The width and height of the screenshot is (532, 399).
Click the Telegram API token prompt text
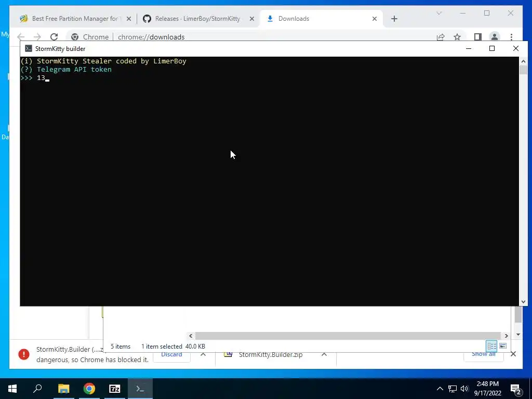tap(74, 69)
